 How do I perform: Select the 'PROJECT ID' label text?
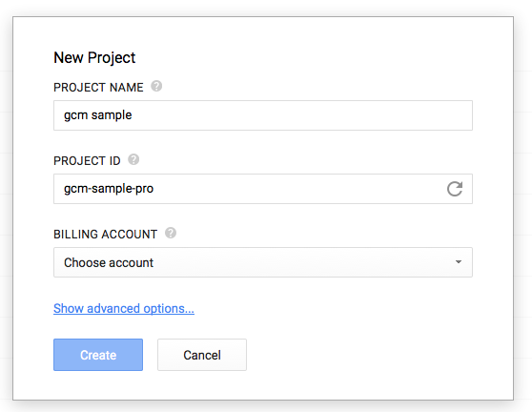[87, 161]
